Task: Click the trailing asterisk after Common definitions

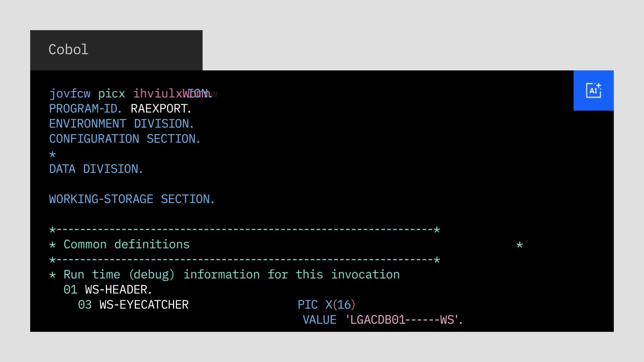Action: (x=520, y=245)
